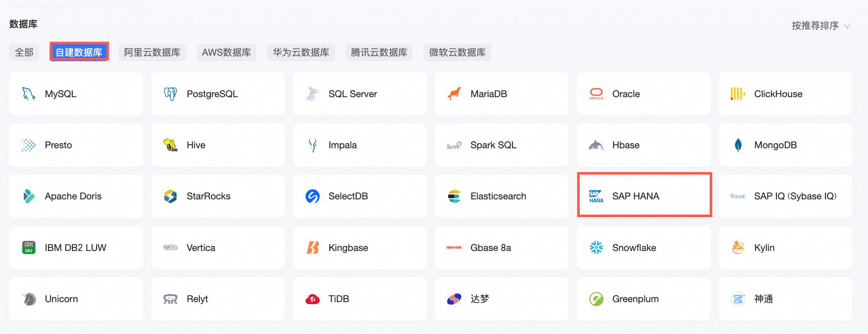The image size is (868, 334).
Task: Choose the Oracle label text
Action: [626, 94]
